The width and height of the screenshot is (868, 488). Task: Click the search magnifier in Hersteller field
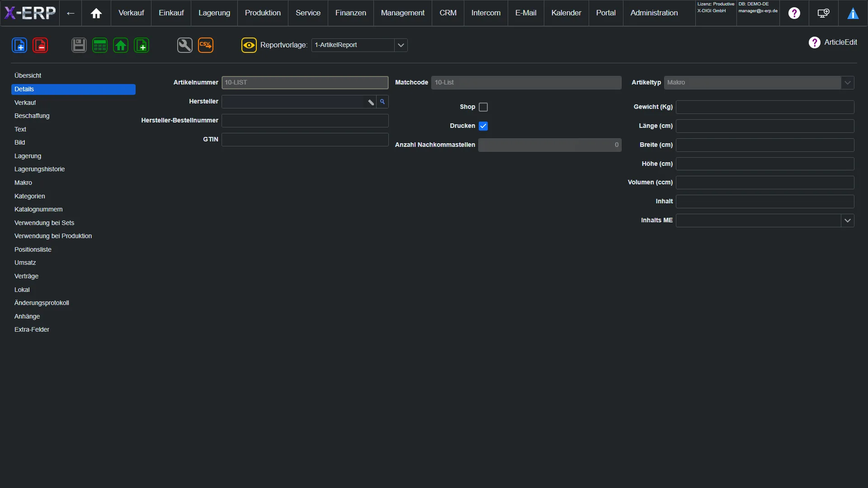tap(382, 102)
